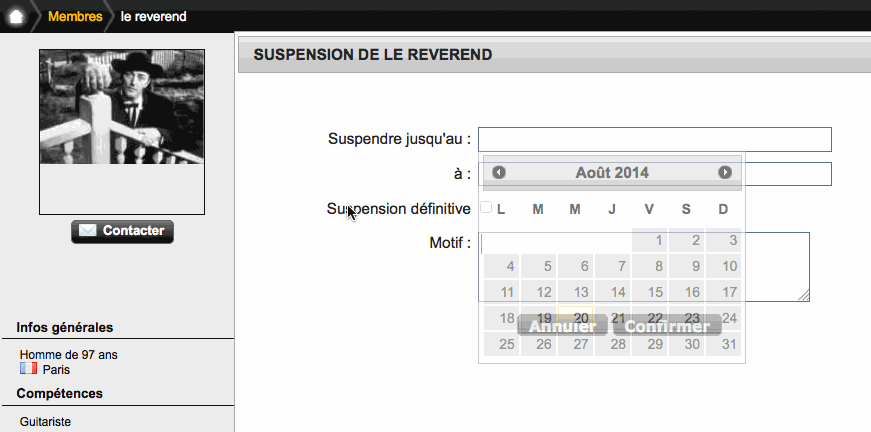Open the Membres breadcrumb link
Viewport: 871px width, 432px height.
tap(75, 17)
